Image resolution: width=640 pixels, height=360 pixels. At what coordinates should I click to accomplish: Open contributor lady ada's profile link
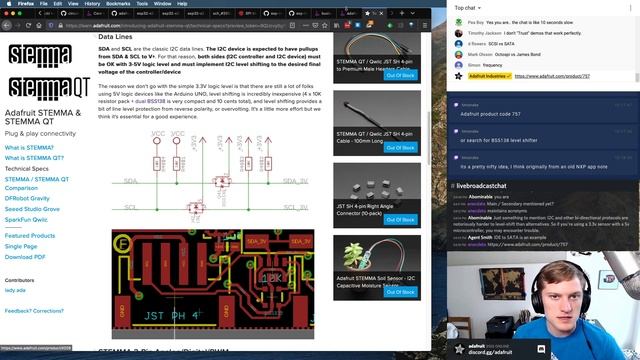[15, 290]
